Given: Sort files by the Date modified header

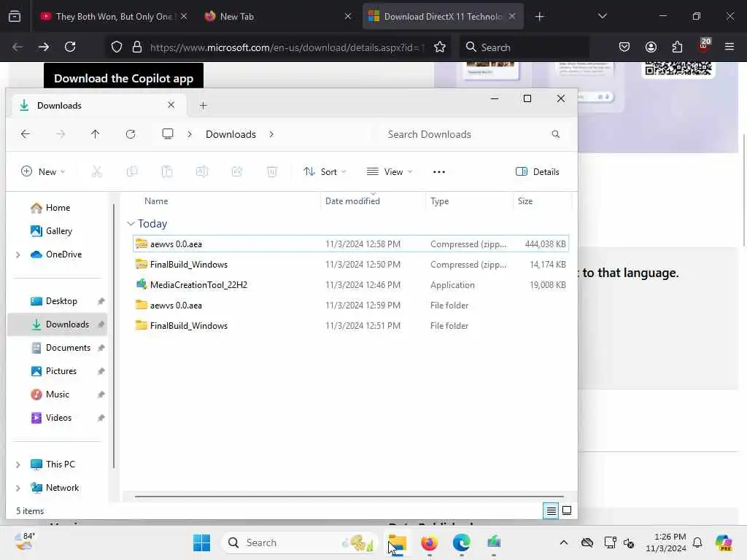Looking at the screenshot, I should [373, 201].
